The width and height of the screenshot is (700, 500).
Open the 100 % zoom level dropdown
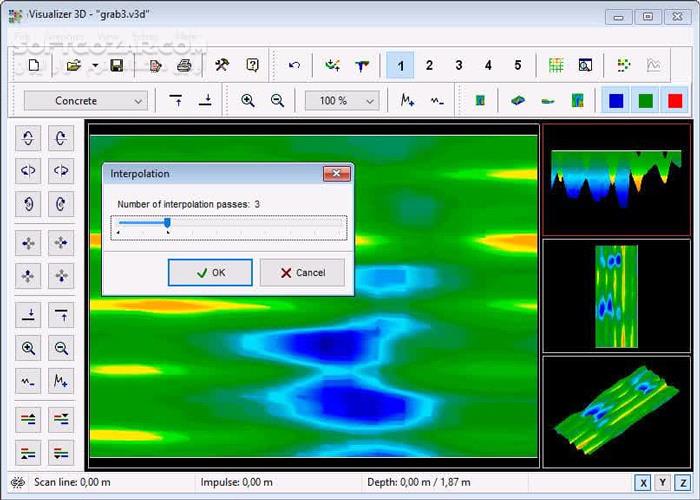(x=342, y=101)
